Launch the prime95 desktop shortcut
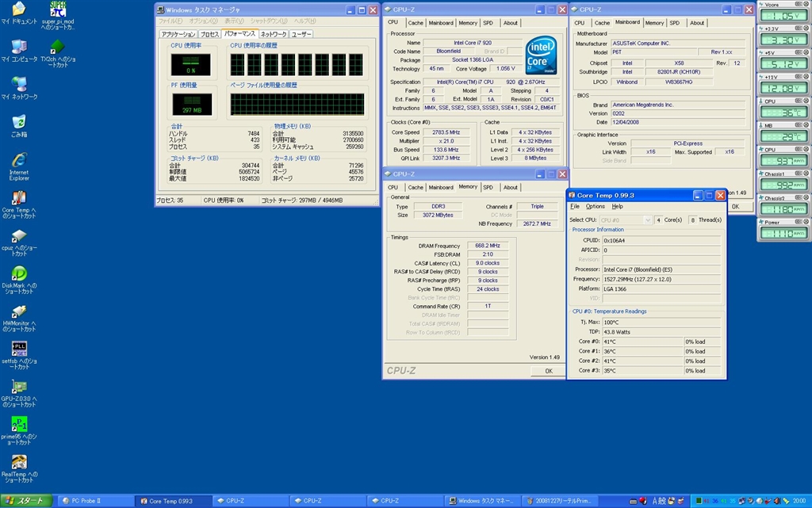This screenshot has width=812, height=508. [x=18, y=424]
